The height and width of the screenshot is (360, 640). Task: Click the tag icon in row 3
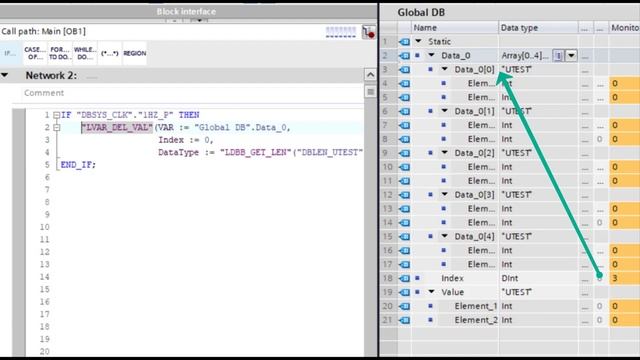[x=404, y=69]
